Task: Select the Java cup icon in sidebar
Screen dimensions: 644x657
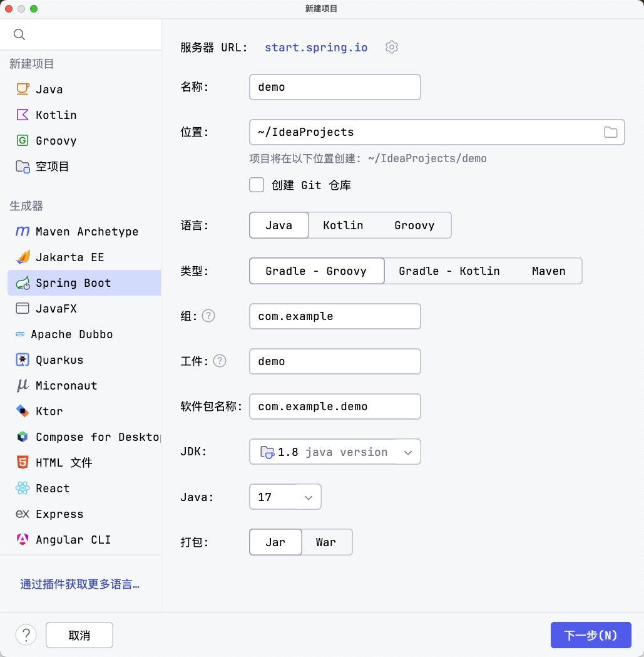Action: 23,89
